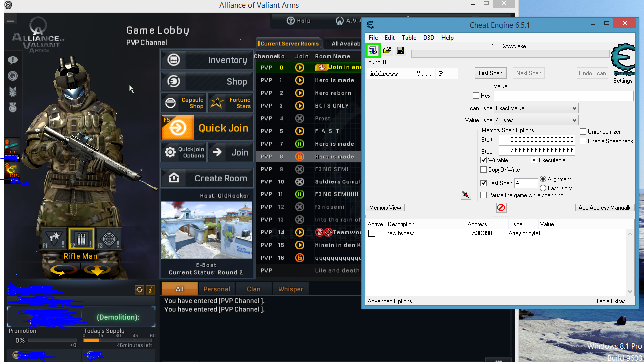Toggle the Fast Scan checkbox
644x362 pixels.
click(483, 183)
